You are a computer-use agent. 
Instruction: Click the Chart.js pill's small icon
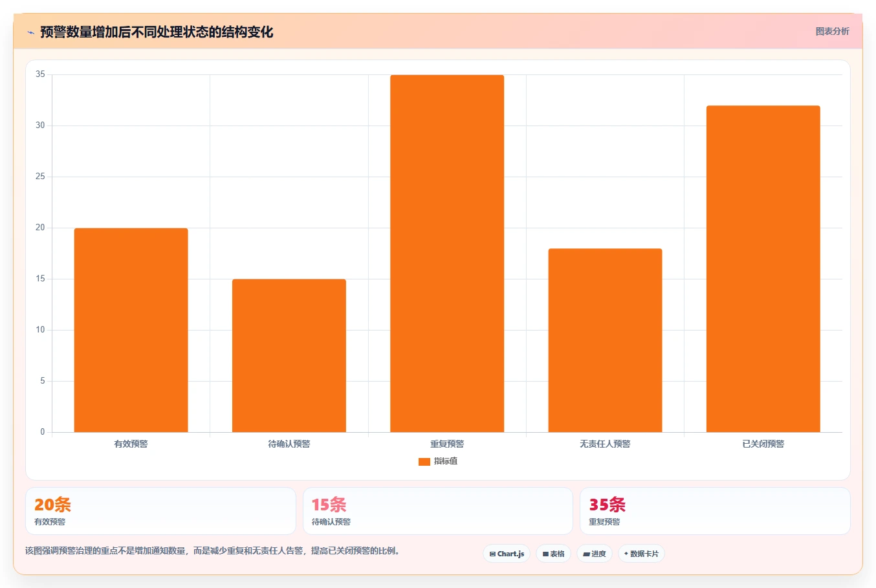[x=492, y=554]
